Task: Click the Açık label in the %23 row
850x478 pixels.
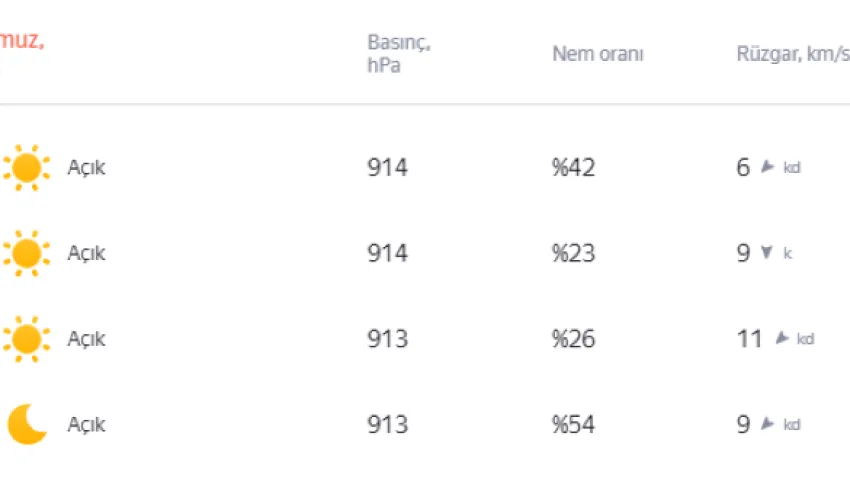Action: tap(86, 254)
